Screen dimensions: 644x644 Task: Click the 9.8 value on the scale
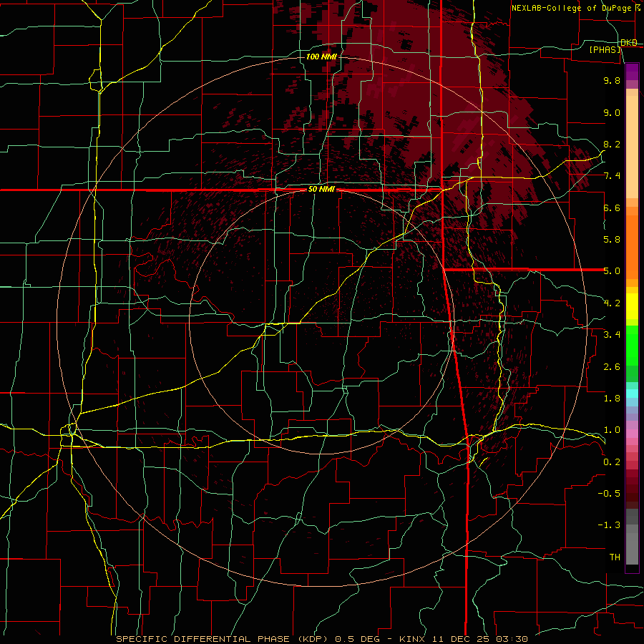pos(612,80)
